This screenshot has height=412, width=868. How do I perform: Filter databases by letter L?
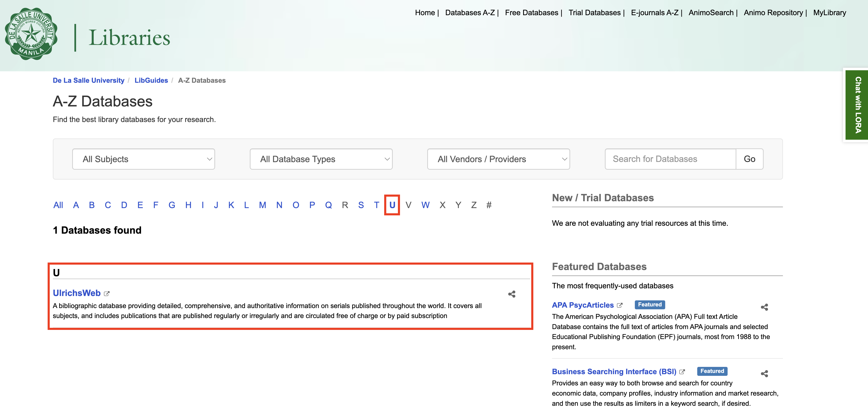246,205
